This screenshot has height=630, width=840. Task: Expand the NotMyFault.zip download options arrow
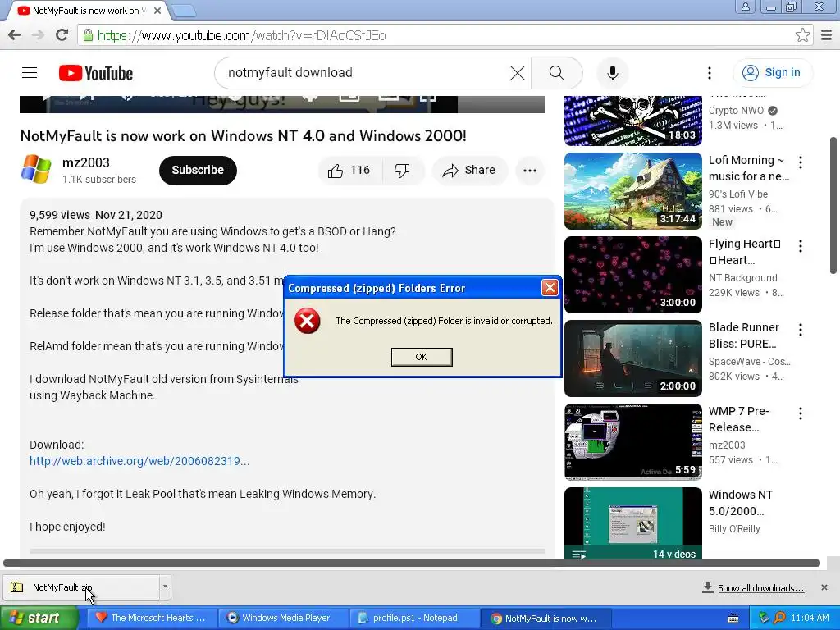coord(165,587)
